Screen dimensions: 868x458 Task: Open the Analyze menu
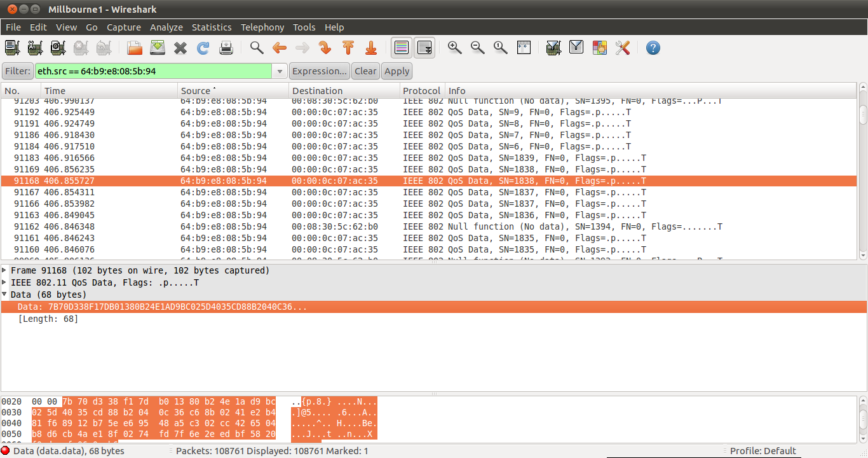166,27
